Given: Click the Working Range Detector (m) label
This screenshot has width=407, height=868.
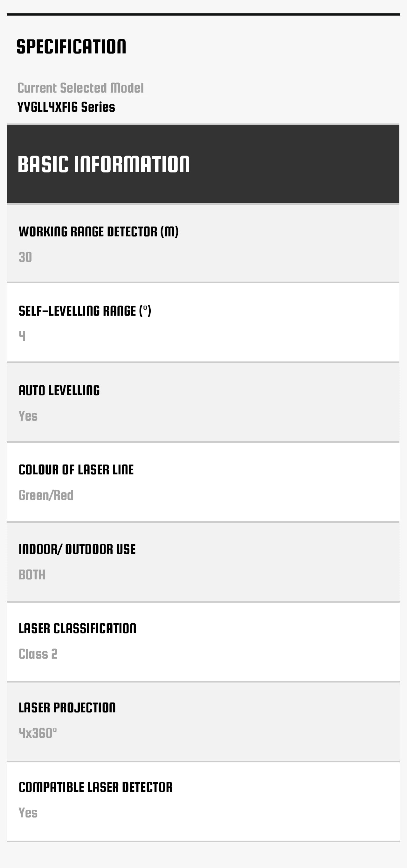Looking at the screenshot, I should 99,232.
